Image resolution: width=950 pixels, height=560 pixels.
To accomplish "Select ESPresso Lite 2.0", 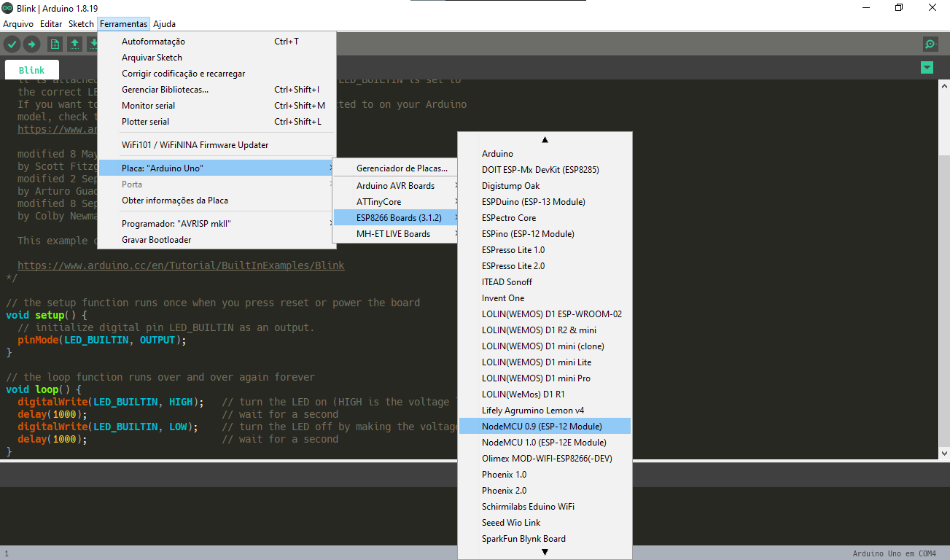I will [x=545, y=266].
